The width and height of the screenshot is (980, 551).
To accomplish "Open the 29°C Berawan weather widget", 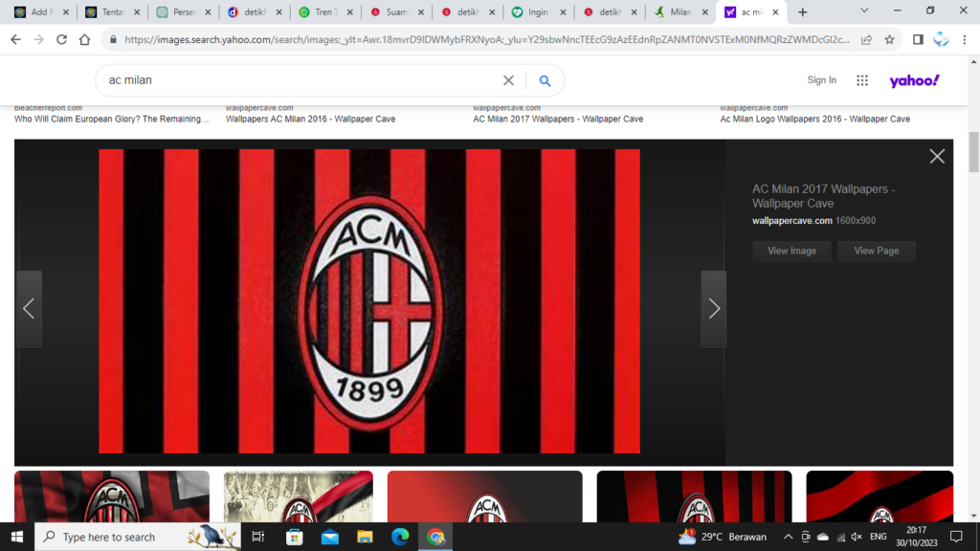I will point(723,537).
